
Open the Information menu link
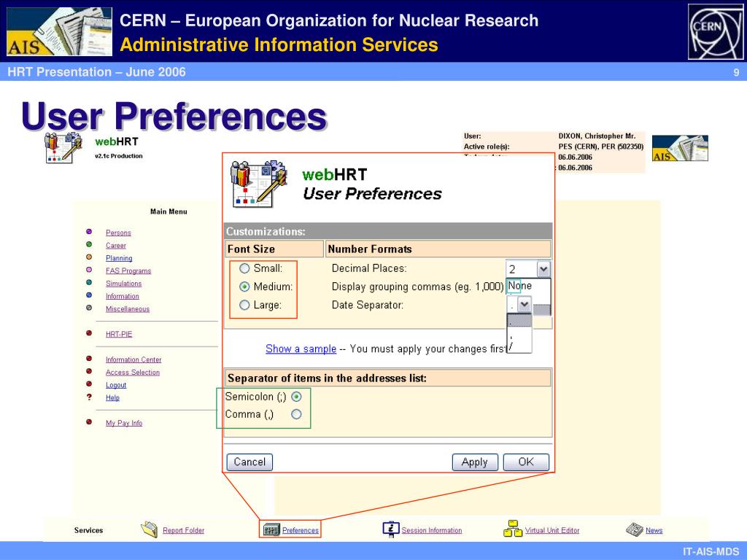[x=123, y=296]
